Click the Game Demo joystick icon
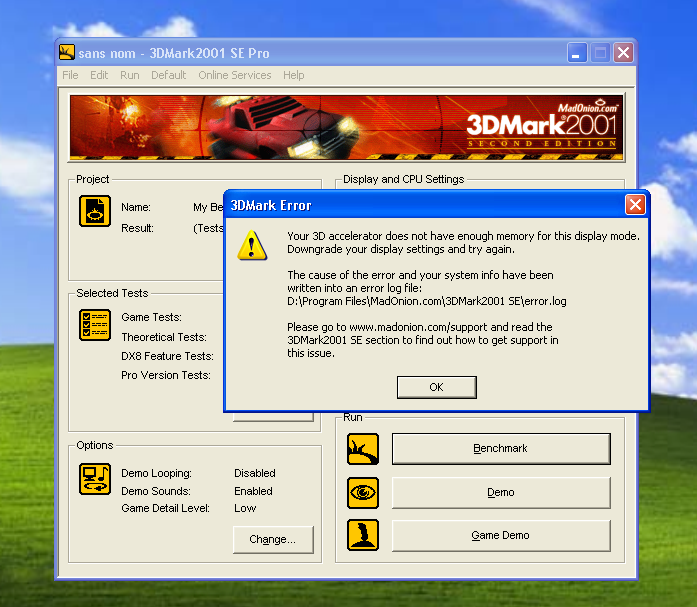The image size is (697, 607). (x=363, y=535)
